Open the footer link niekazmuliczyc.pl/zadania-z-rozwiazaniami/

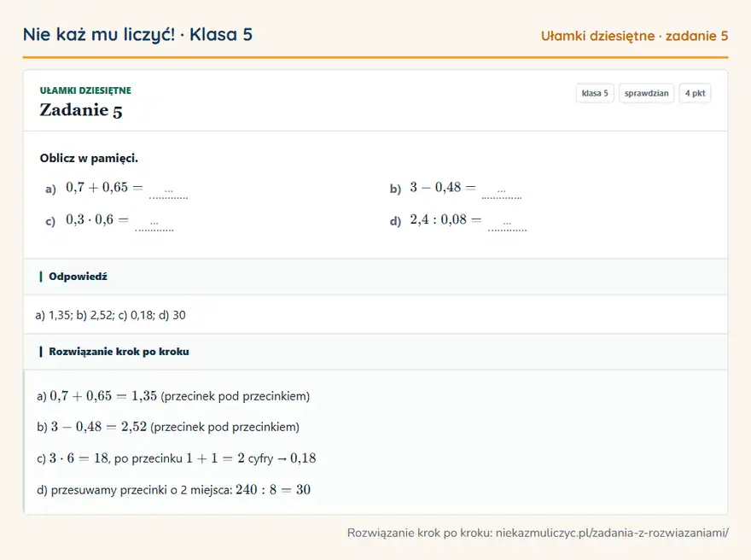tap(612, 533)
